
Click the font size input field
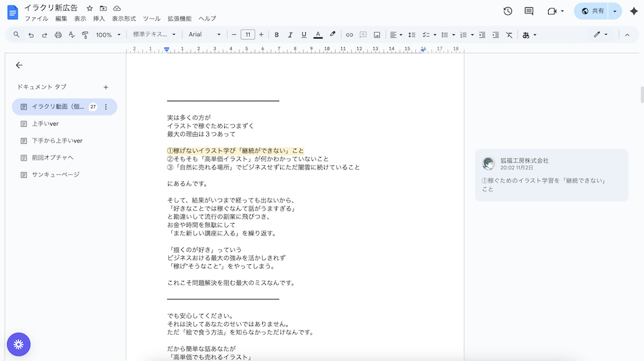(247, 35)
